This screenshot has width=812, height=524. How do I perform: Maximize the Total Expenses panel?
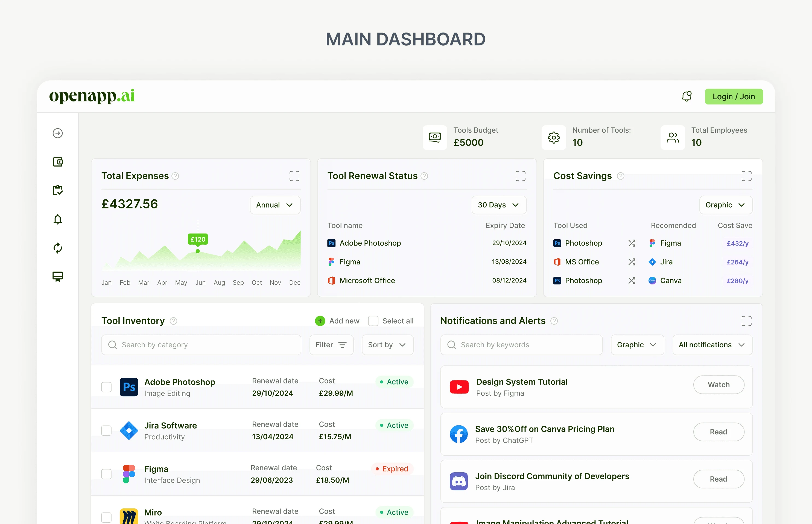coord(294,176)
